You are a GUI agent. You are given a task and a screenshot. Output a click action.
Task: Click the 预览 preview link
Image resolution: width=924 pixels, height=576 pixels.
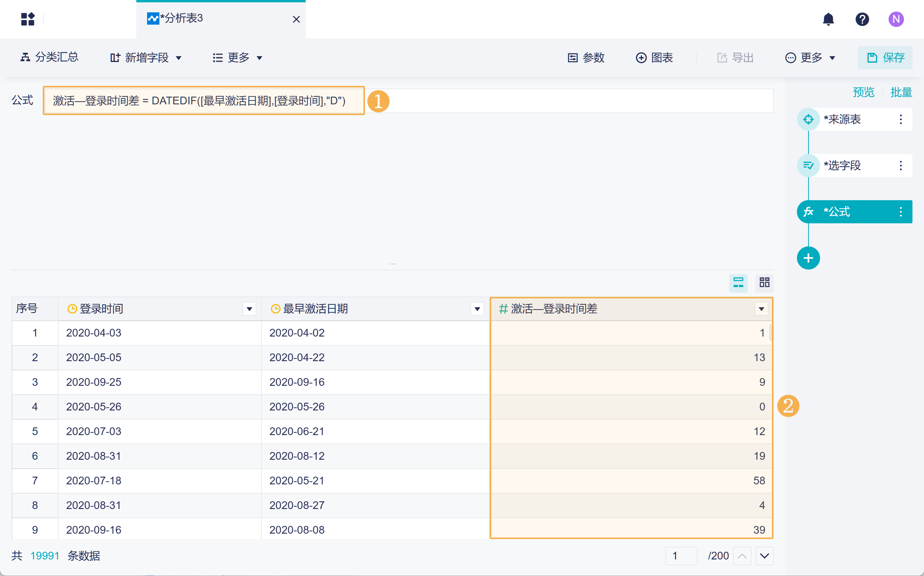click(x=864, y=92)
